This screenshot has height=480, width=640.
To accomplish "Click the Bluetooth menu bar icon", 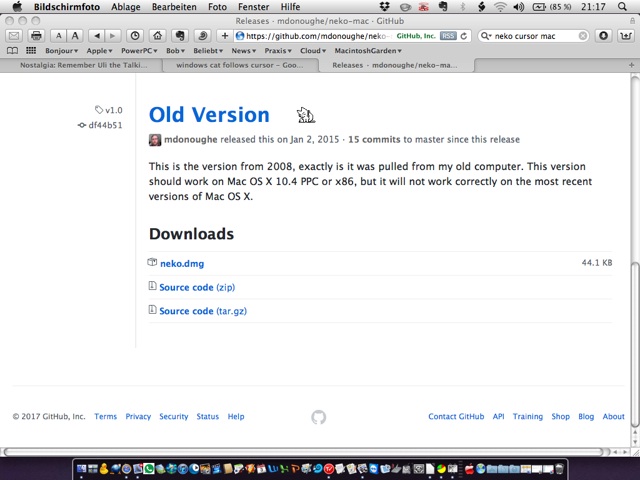I will [463, 7].
